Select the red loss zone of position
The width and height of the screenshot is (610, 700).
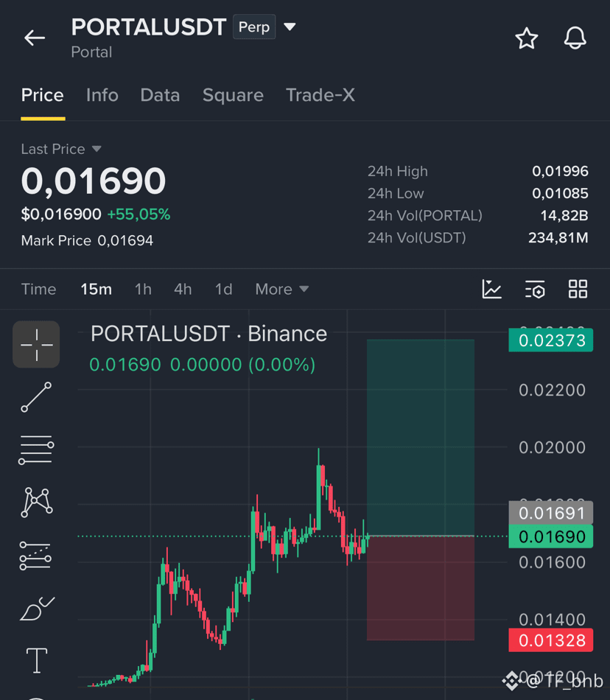(421, 589)
